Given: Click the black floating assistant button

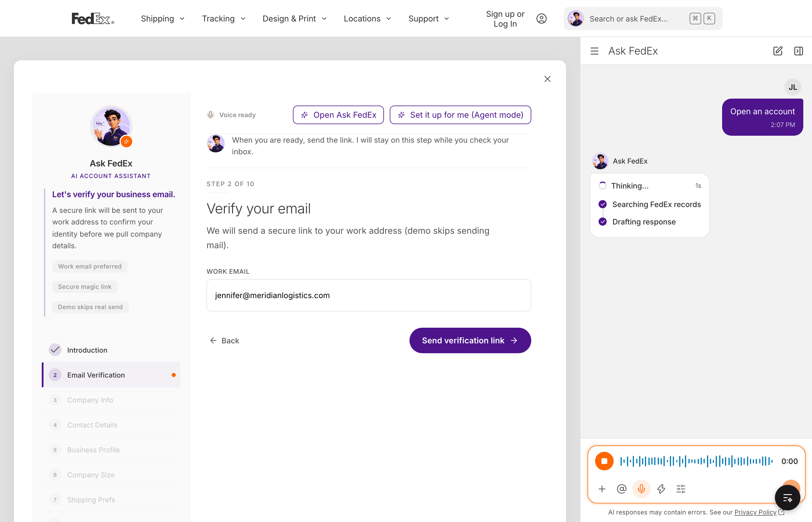Looking at the screenshot, I should [787, 498].
